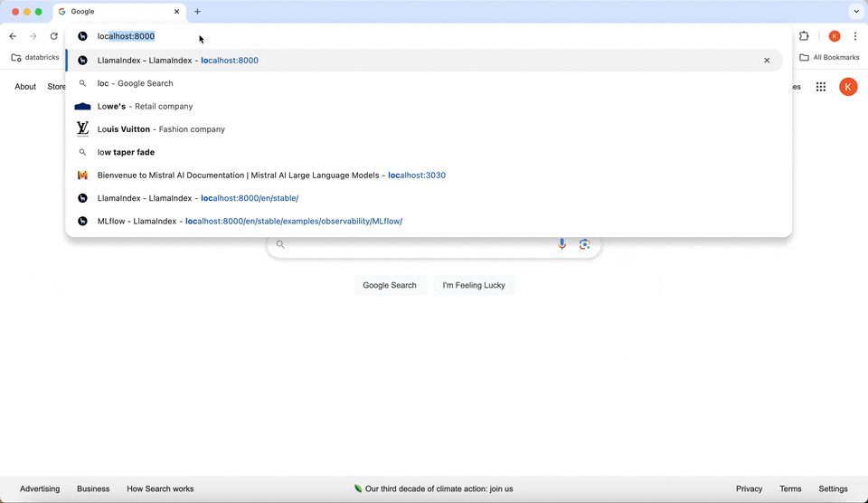Image resolution: width=868 pixels, height=503 pixels.
Task: Search by image with Google Lens
Action: click(585, 244)
